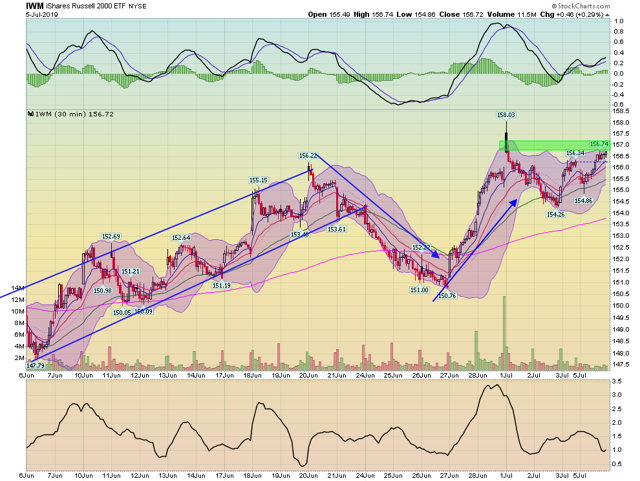Select the High 156.74 header value
The height and width of the screenshot is (481, 640).
click(373, 14)
